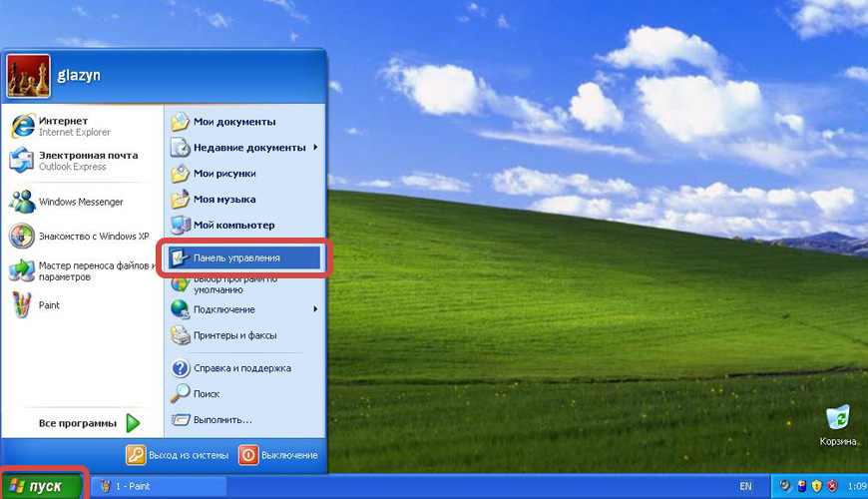This screenshot has width=868, height=499.
Task: Choose the Принтеры и факсы entry text
Action: coord(234,335)
